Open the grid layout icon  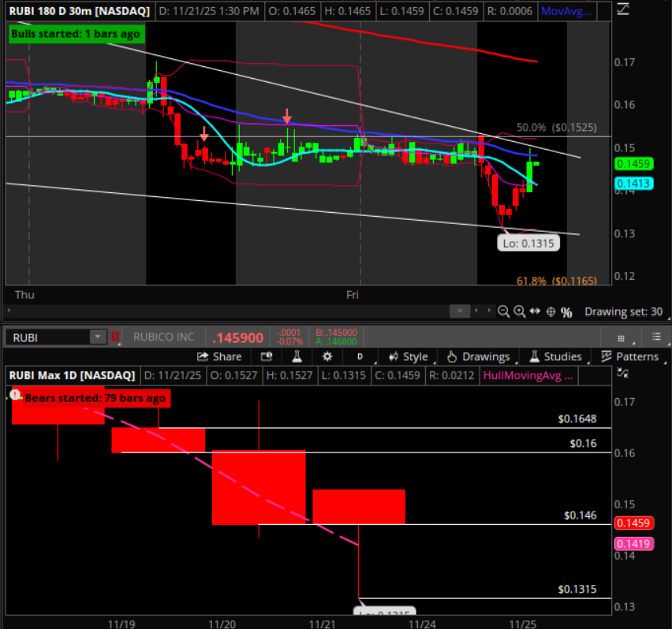621,338
